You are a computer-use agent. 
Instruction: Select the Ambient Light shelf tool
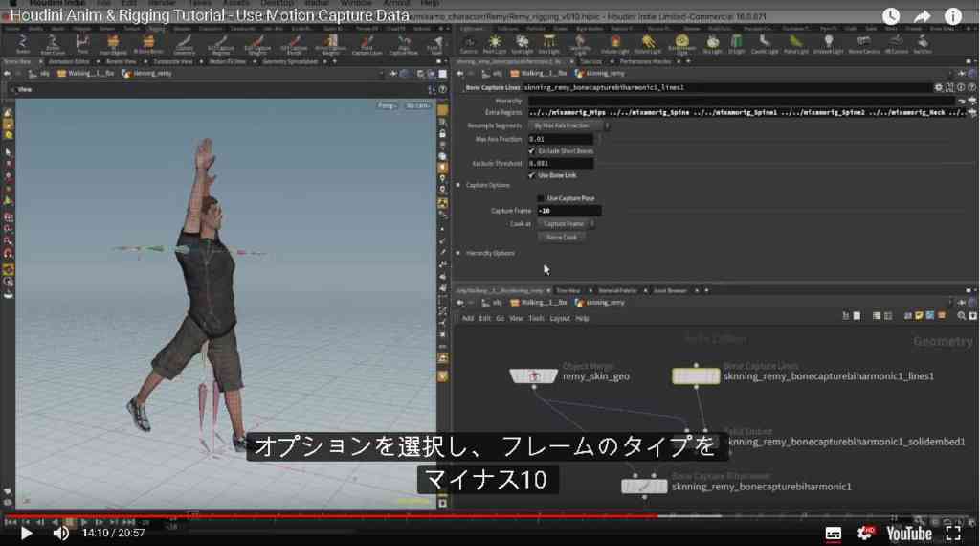(x=828, y=44)
